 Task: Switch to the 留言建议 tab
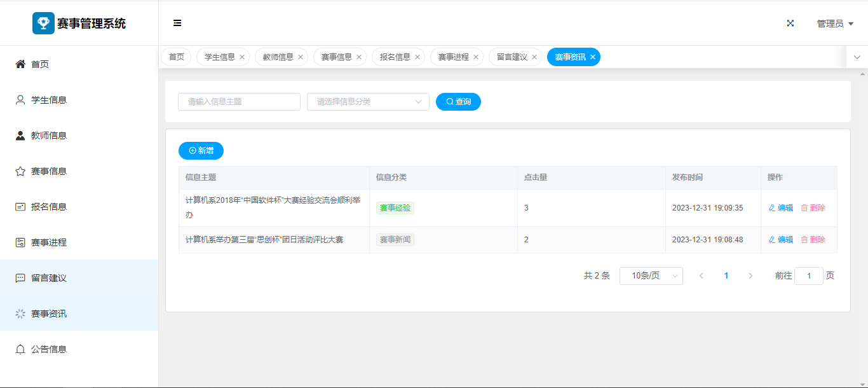pos(512,57)
